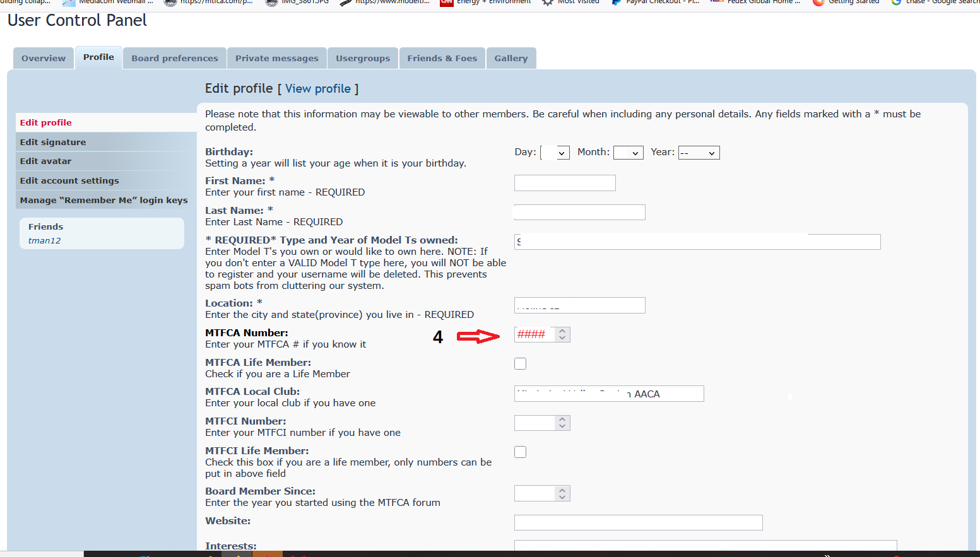Click into the Website text field
This screenshot has width=980, height=557.
tap(638, 522)
